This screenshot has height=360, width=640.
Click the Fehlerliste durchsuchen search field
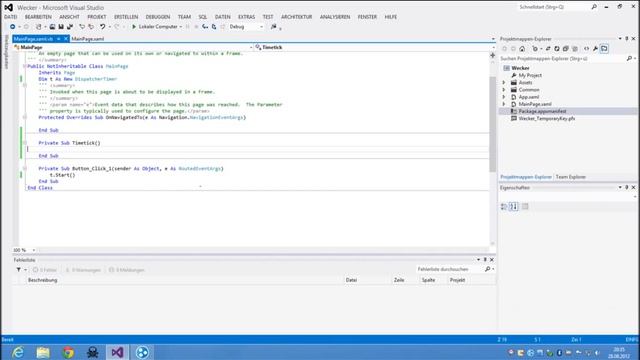(x=450, y=269)
